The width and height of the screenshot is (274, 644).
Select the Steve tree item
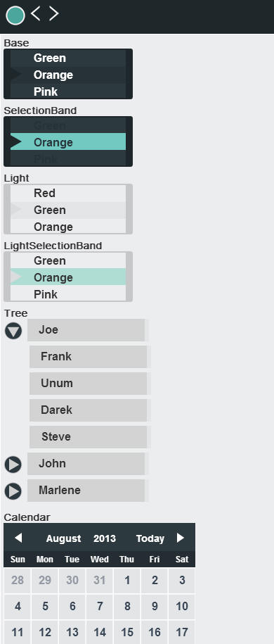(x=89, y=436)
